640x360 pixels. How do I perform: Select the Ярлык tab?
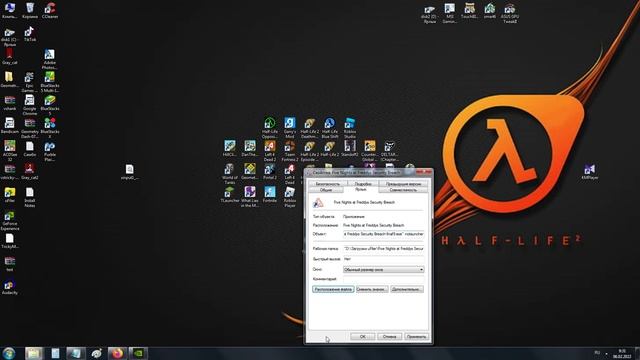[x=361, y=189]
